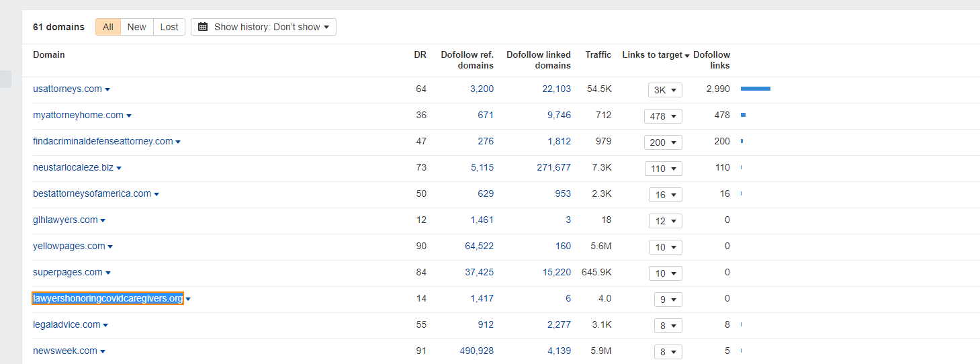
Task: Click 9,746 dofollow linked domains value
Action: click(x=559, y=115)
